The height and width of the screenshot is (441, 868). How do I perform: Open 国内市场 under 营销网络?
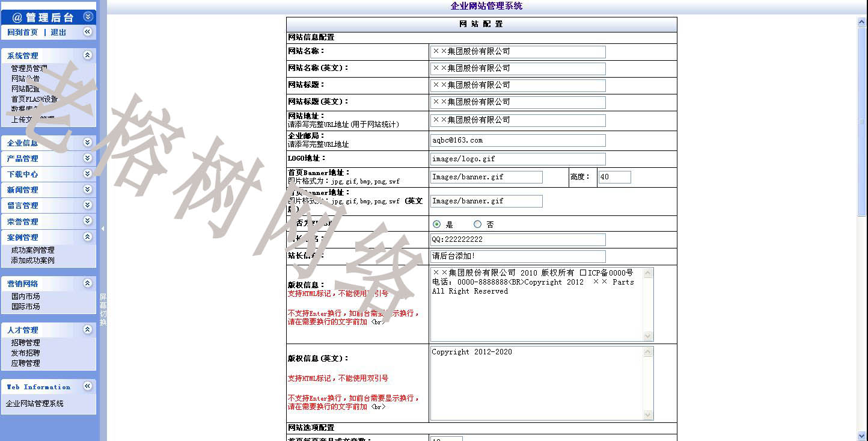pyautogui.click(x=25, y=297)
